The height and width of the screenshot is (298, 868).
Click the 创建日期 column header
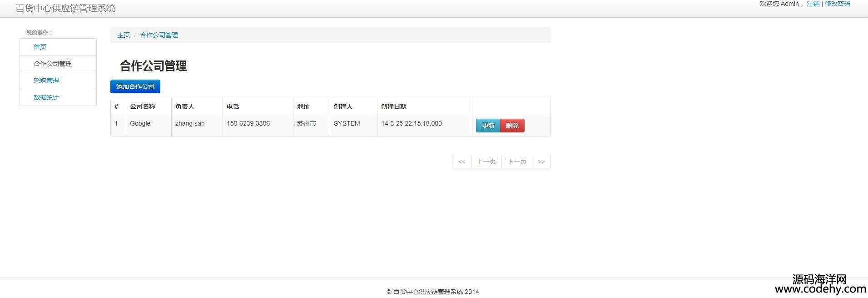394,106
